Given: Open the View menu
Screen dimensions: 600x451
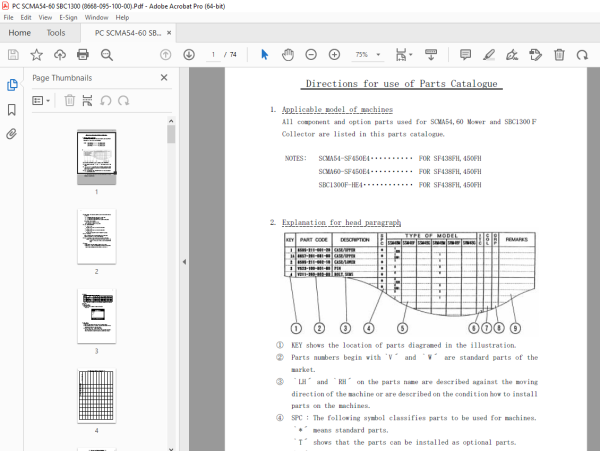Looking at the screenshot, I should coord(45,18).
